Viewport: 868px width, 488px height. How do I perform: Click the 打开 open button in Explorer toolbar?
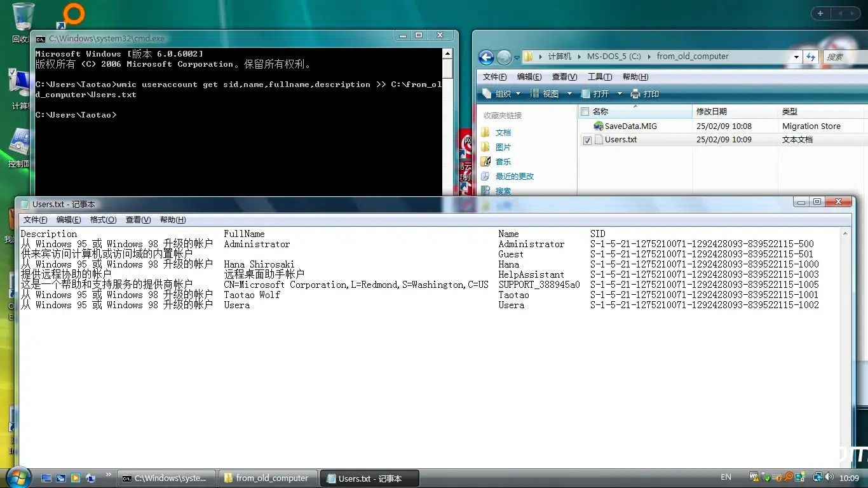tap(594, 93)
